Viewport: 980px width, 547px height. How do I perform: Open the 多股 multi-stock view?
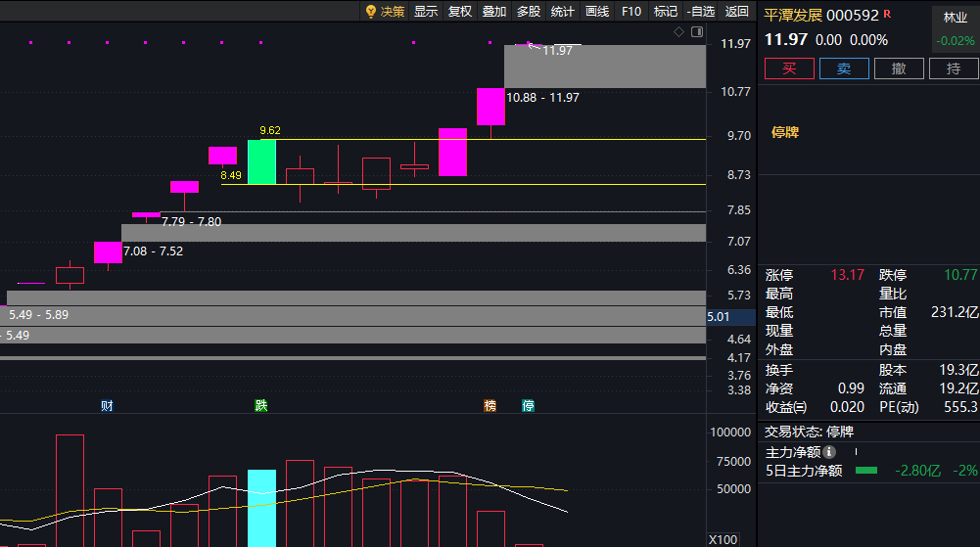click(528, 11)
